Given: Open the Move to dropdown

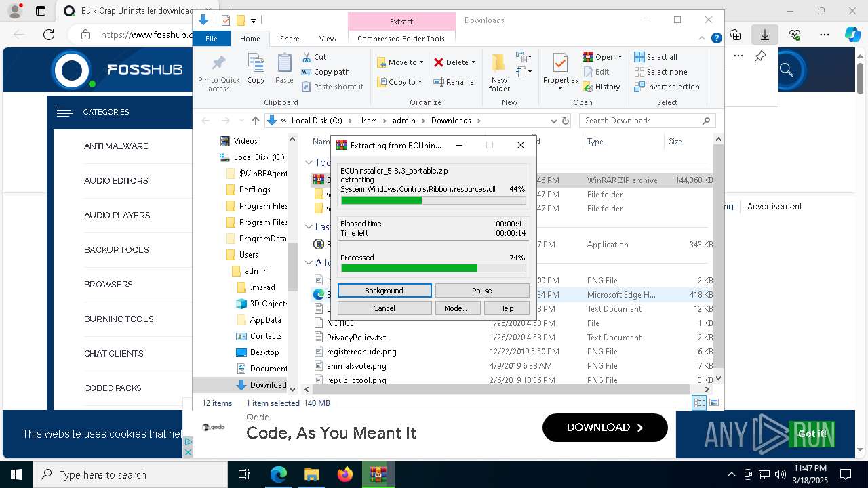Looking at the screenshot, I should (400, 62).
